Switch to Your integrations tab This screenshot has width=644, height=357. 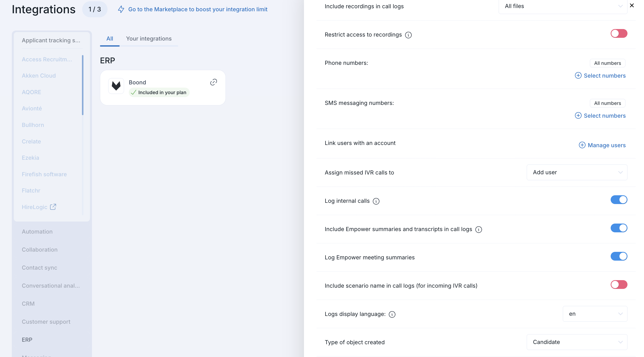click(x=149, y=39)
